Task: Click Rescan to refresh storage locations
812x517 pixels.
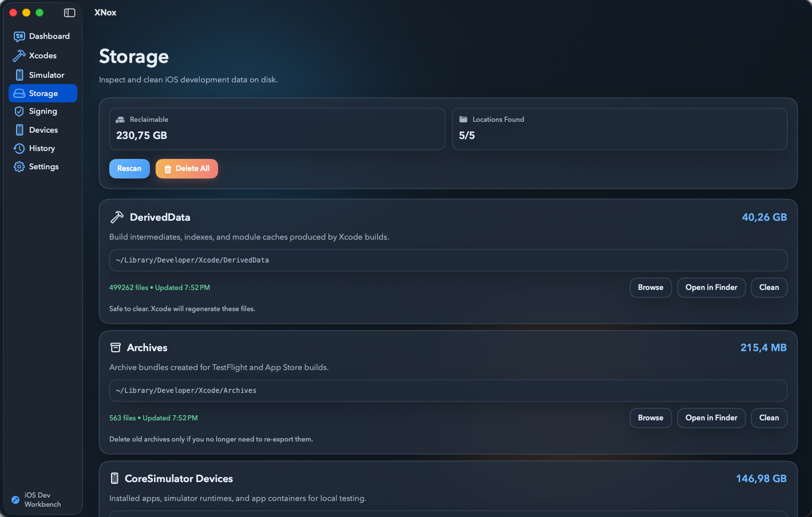Action: point(129,168)
